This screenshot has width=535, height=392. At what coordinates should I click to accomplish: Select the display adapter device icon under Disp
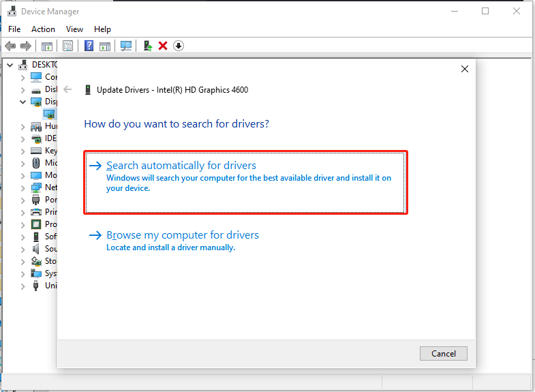coord(49,114)
